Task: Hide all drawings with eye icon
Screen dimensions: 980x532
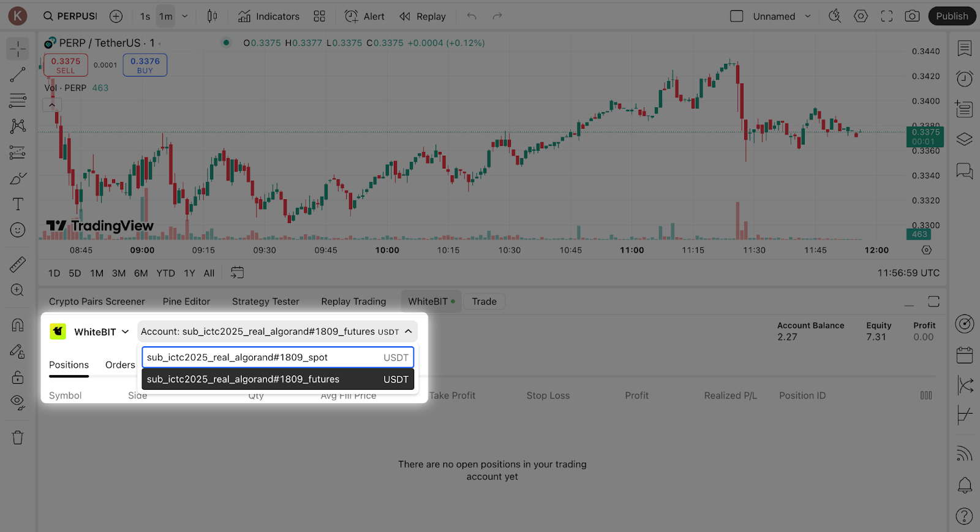Action: [x=18, y=403]
